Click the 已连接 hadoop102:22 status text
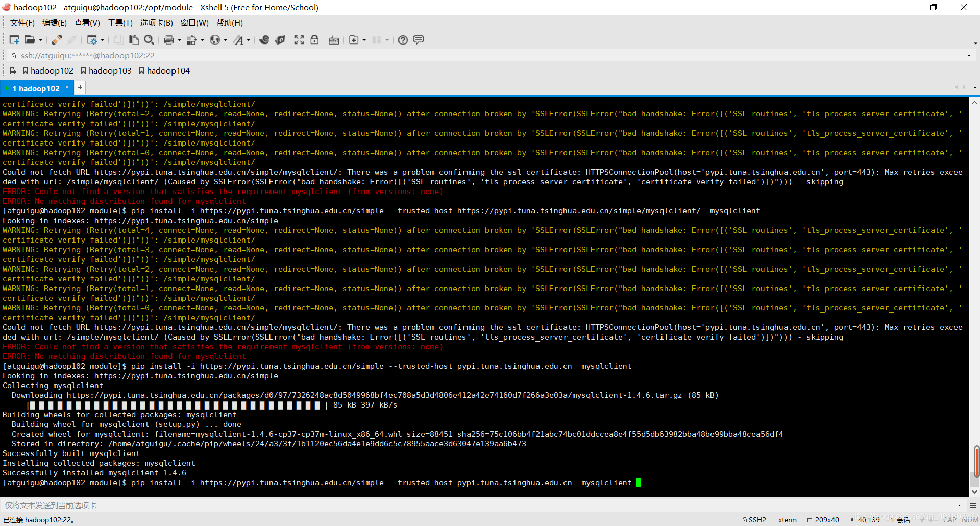 (x=38, y=520)
